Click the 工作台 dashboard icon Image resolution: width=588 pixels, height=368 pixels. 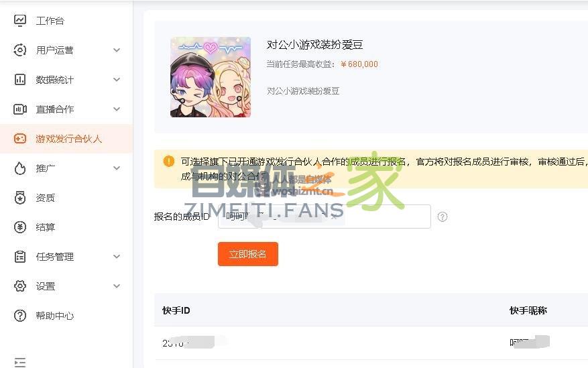point(20,20)
